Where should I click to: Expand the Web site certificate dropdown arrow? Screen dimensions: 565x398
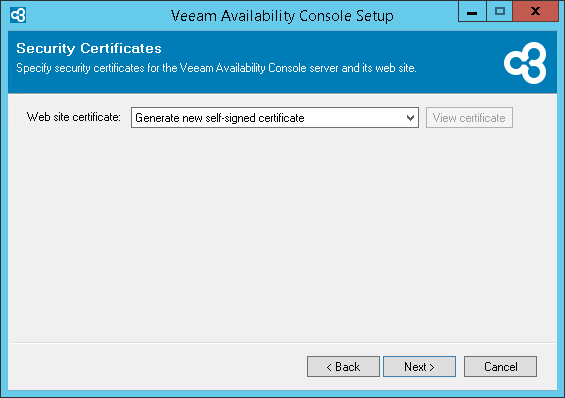(410, 118)
